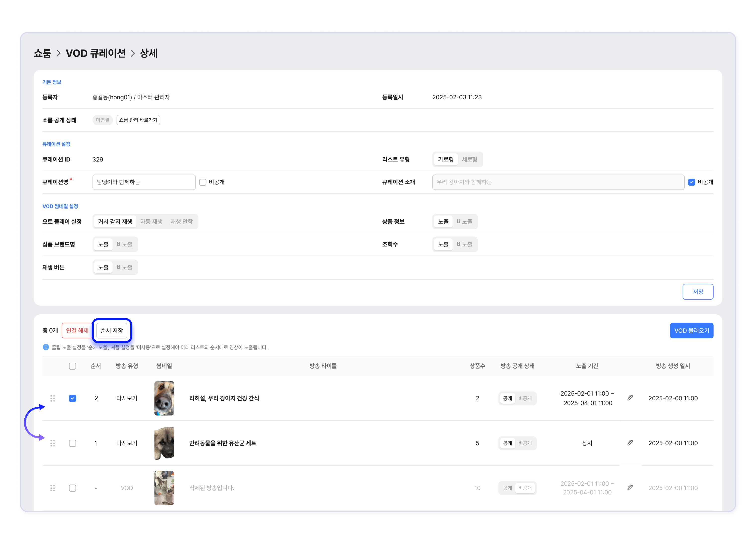Click breadcrumb chevron after 쇼룸
The height and width of the screenshot is (544, 756).
click(59, 53)
